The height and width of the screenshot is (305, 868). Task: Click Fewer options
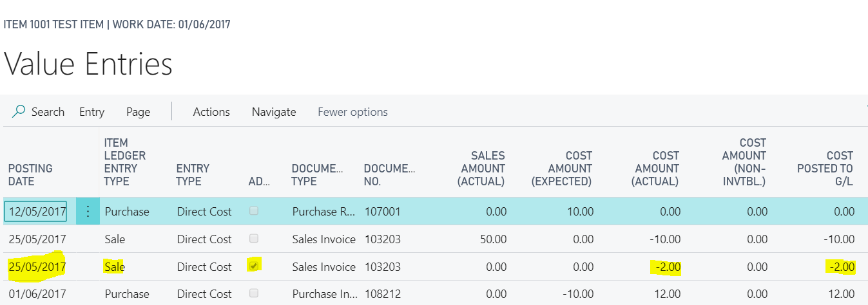(x=352, y=112)
